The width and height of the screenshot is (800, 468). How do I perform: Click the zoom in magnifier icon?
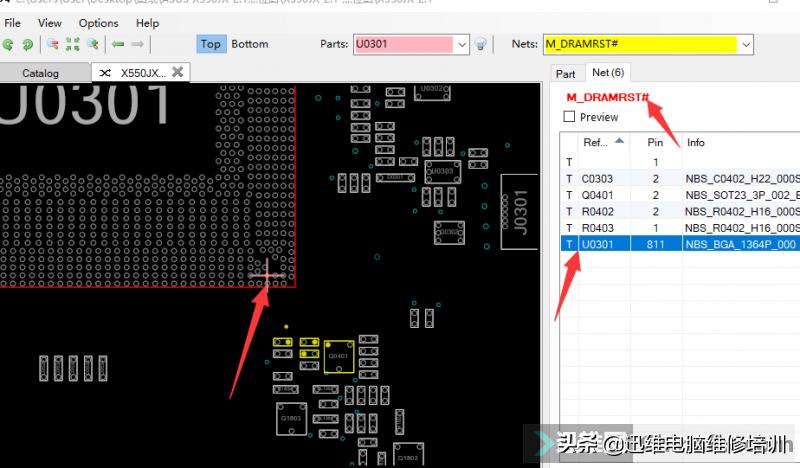click(x=92, y=44)
